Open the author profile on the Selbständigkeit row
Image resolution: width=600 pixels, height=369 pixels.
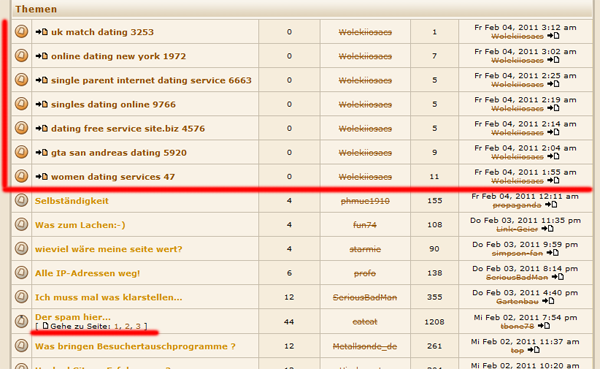tap(365, 201)
